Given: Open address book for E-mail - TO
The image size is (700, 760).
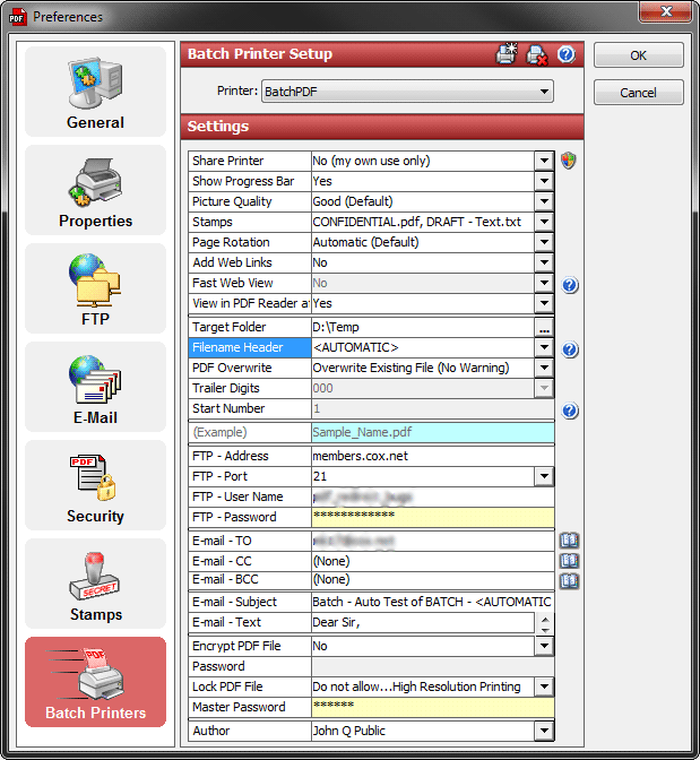Looking at the screenshot, I should pyautogui.click(x=569, y=540).
